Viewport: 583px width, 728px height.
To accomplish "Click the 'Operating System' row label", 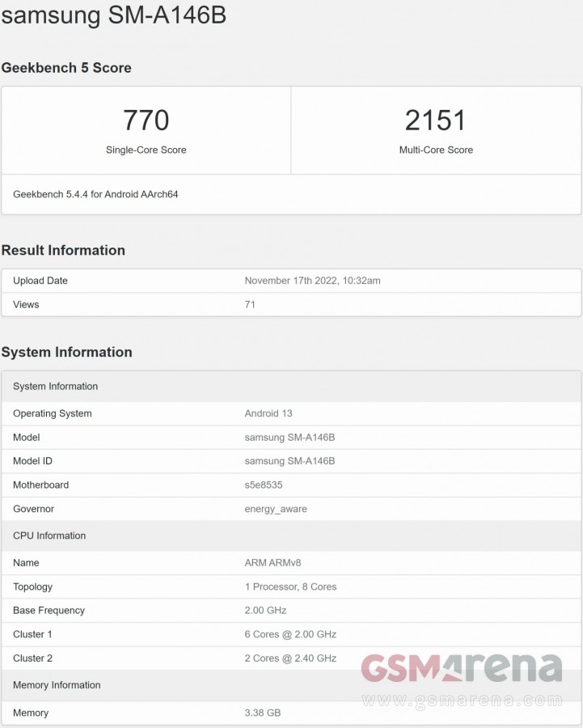I will coord(53,413).
